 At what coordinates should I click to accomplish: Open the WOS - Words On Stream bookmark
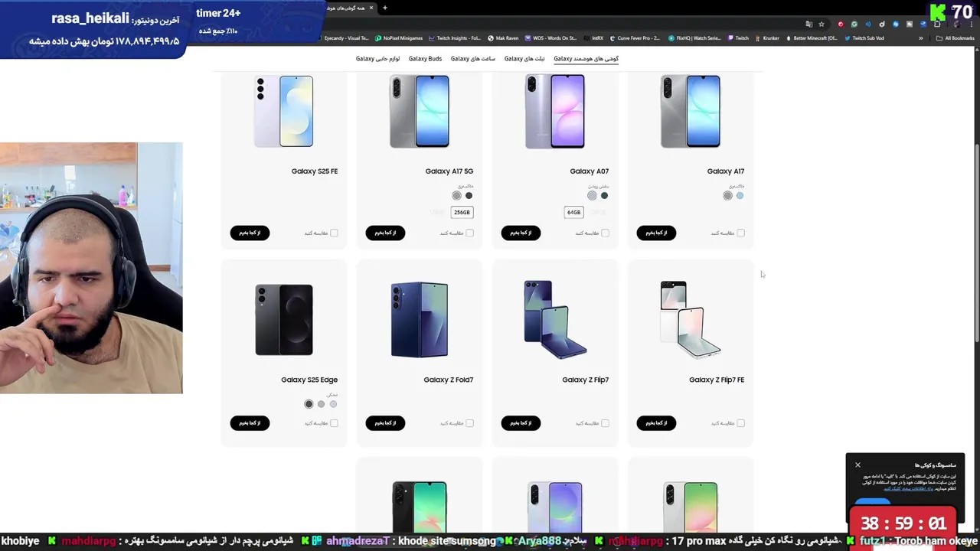[551, 38]
